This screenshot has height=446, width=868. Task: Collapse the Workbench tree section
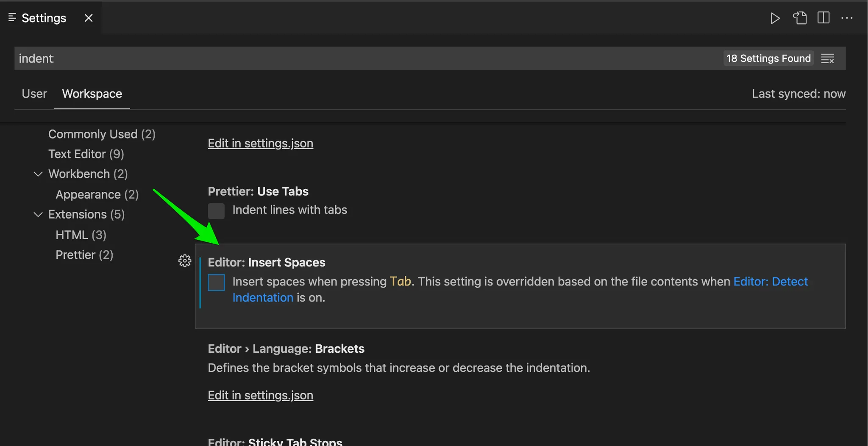pos(38,174)
